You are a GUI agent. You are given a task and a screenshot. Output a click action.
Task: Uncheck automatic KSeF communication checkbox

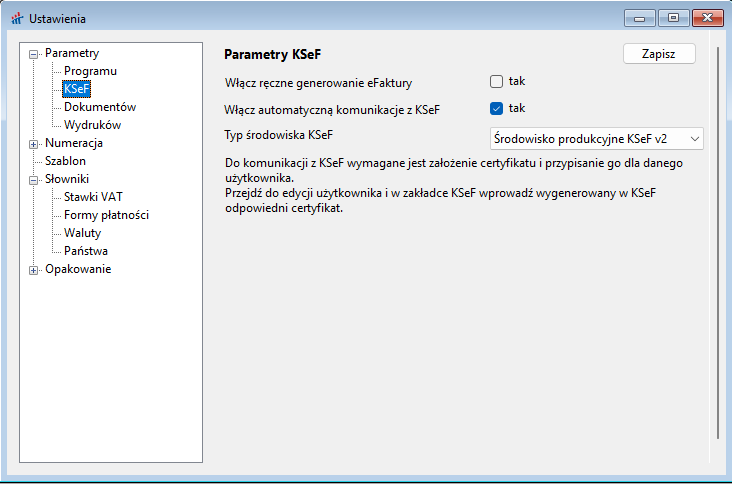tap(496, 108)
